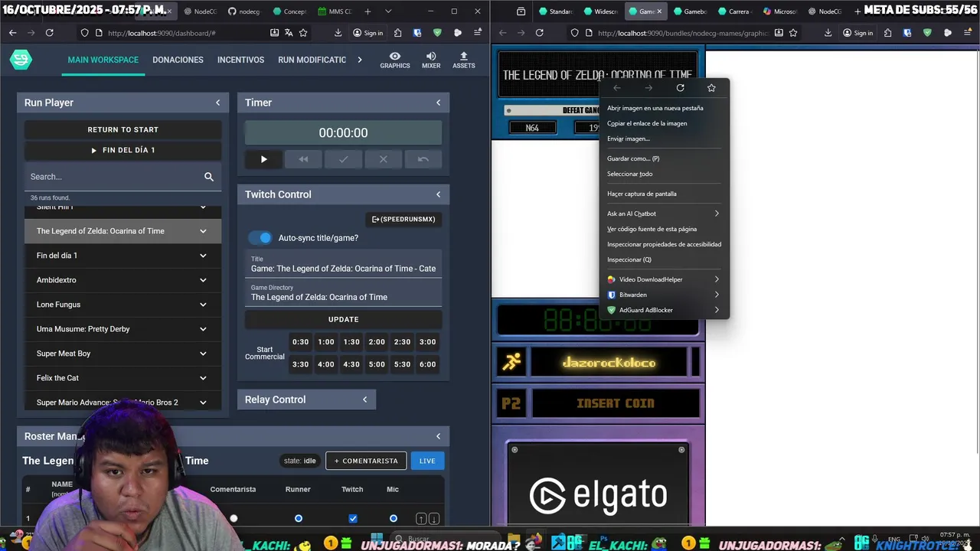Show more workspace tabs chevron
The width and height of the screenshot is (980, 551).
coord(360,60)
